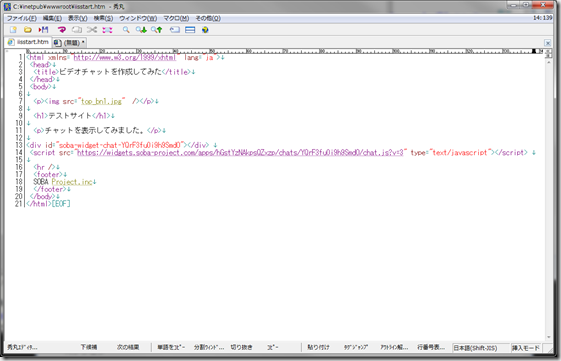Click the soba-widget-chat div id value
This screenshot has width=561, height=361.
[121, 145]
